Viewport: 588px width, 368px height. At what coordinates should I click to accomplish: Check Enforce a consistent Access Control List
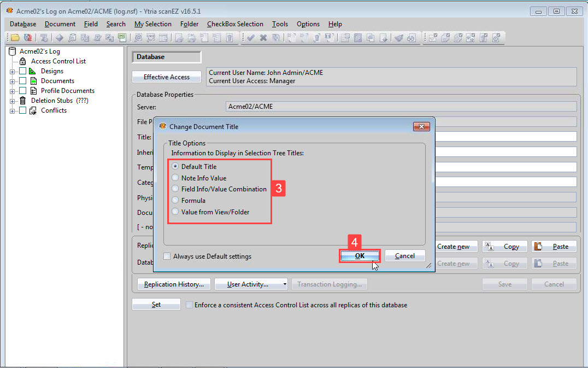pos(189,306)
